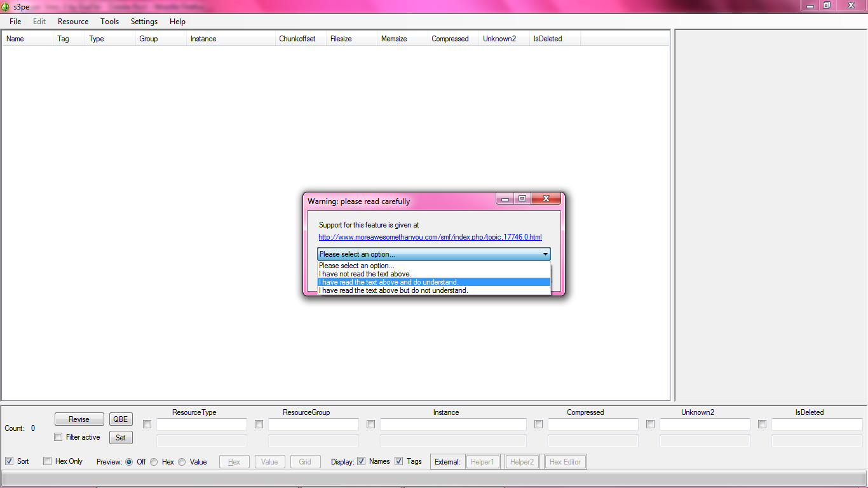Screen dimensions: 868x488
Task: Click the Revise button
Action: point(79,419)
